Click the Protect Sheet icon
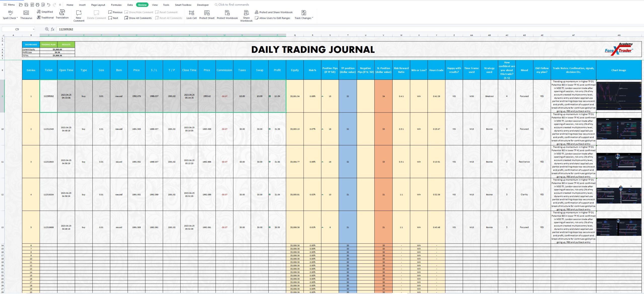644x294 pixels. coord(207,14)
